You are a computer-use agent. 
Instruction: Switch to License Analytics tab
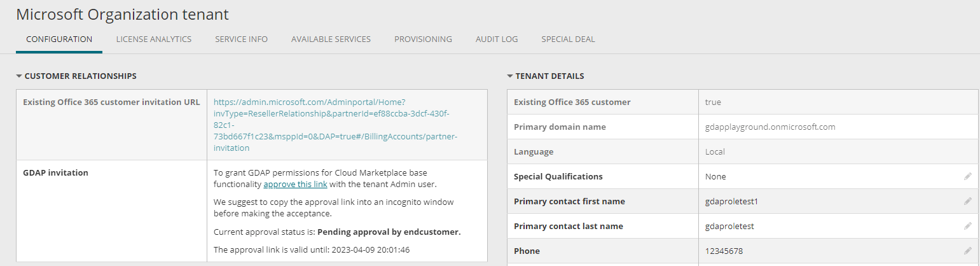[x=154, y=39]
